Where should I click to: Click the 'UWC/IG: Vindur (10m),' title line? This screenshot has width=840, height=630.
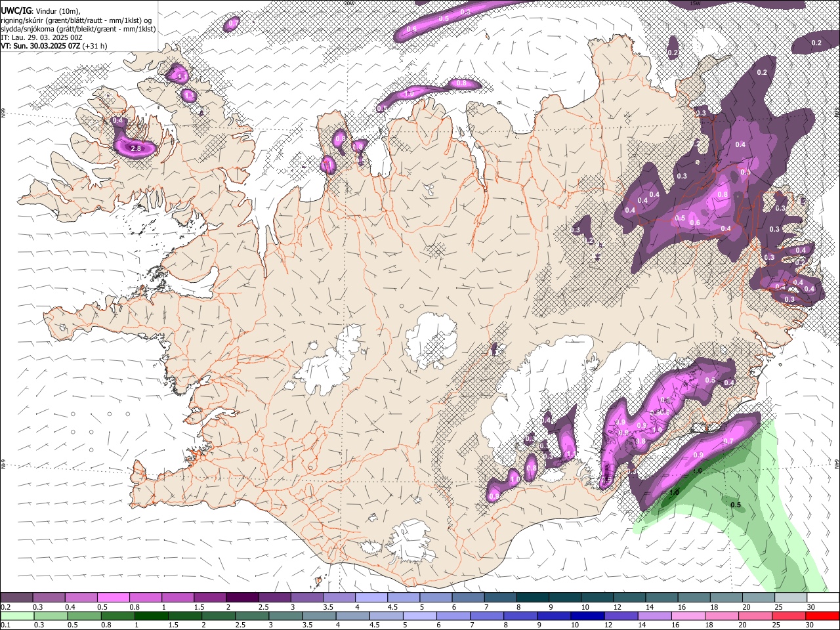41,11
